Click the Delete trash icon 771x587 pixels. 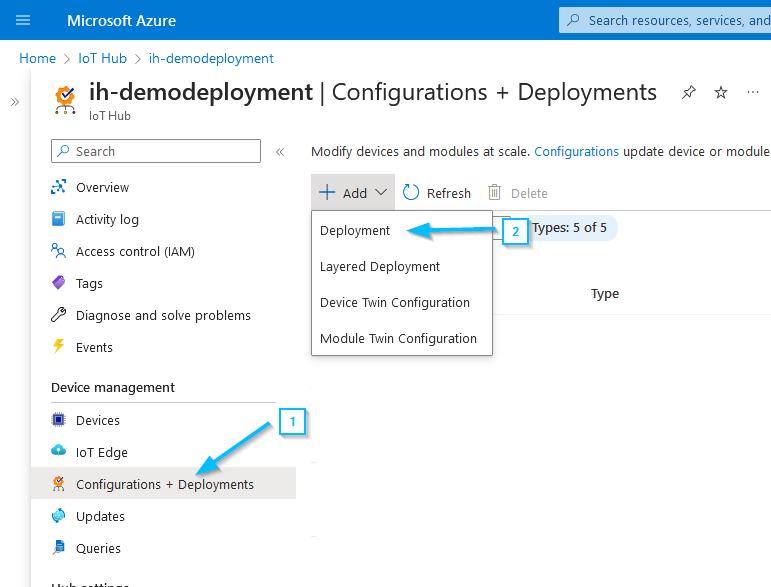click(x=495, y=193)
